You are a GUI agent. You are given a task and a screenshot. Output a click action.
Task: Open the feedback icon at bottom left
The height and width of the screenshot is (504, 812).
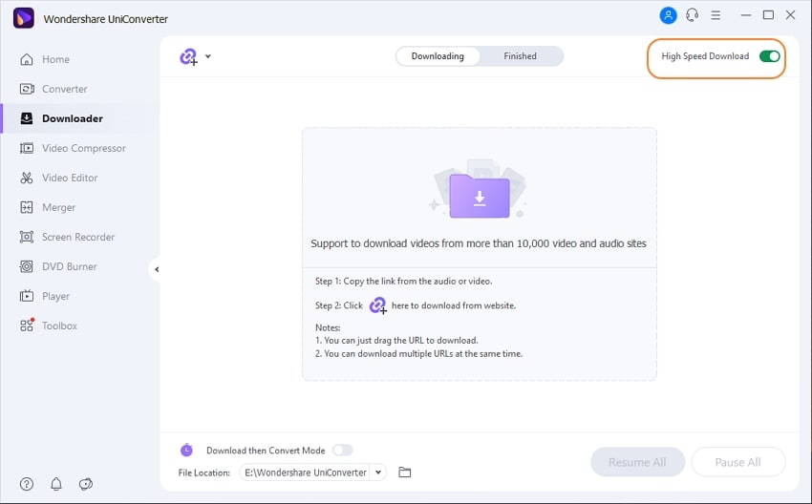coord(85,484)
